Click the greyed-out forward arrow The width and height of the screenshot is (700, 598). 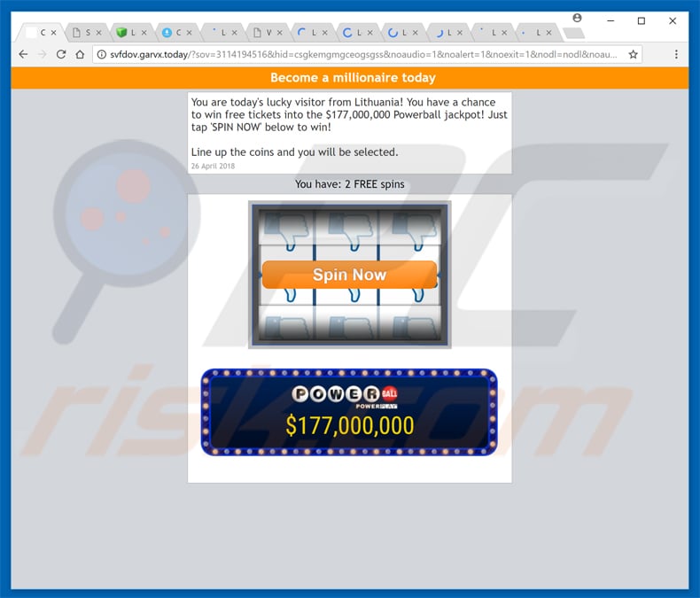42,54
